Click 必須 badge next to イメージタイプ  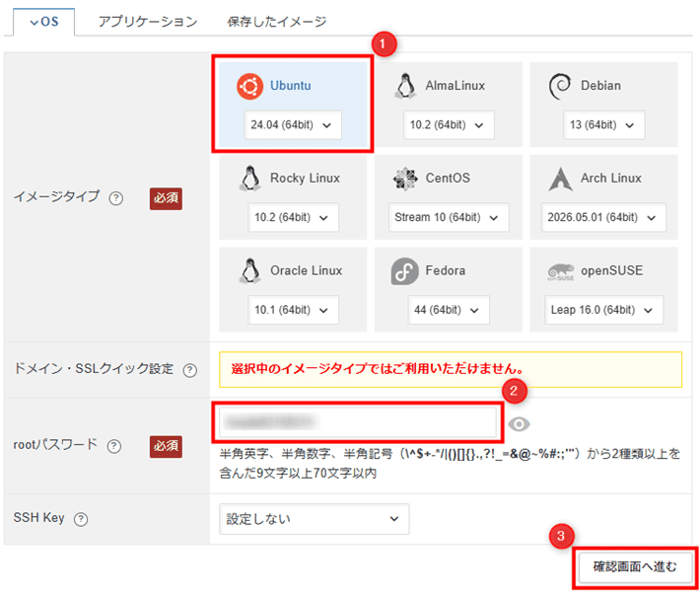(x=166, y=199)
